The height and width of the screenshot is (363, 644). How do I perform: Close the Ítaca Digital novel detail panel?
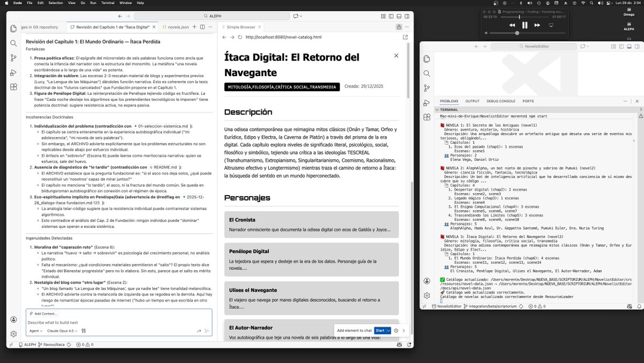pyautogui.click(x=396, y=55)
